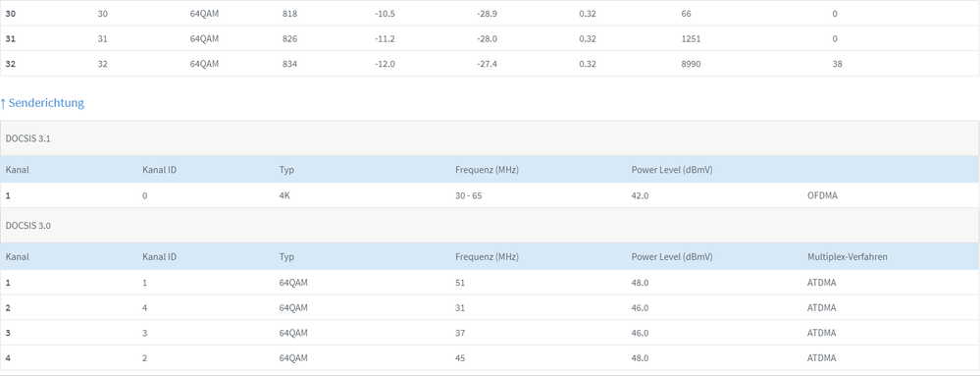The height and width of the screenshot is (376, 980).
Task: Click the 30 - 65 frequency value
Action: [469, 195]
